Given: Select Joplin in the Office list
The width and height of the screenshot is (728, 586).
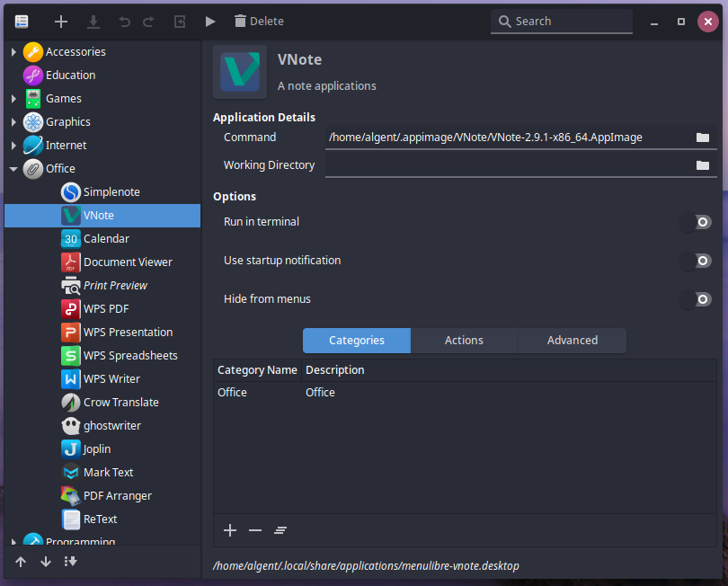Looking at the screenshot, I should pos(97,449).
